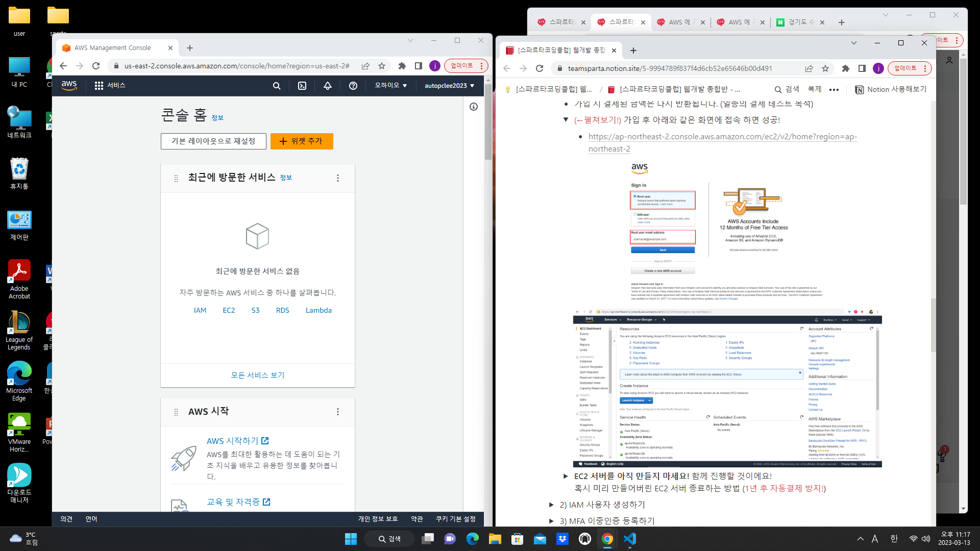Collapse the 펼쳐보기 toggle section
The image size is (980, 551).
(x=566, y=120)
